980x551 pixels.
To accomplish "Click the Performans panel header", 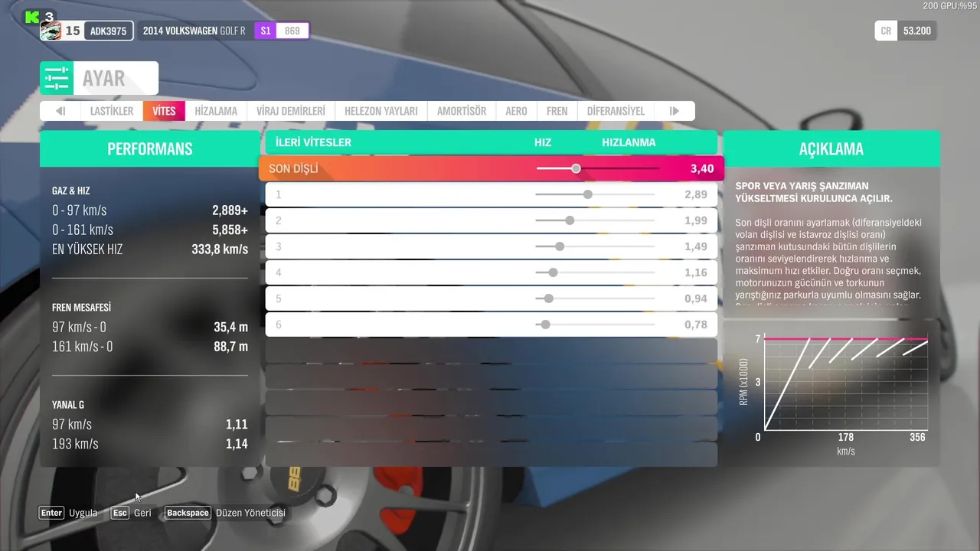I will [150, 148].
